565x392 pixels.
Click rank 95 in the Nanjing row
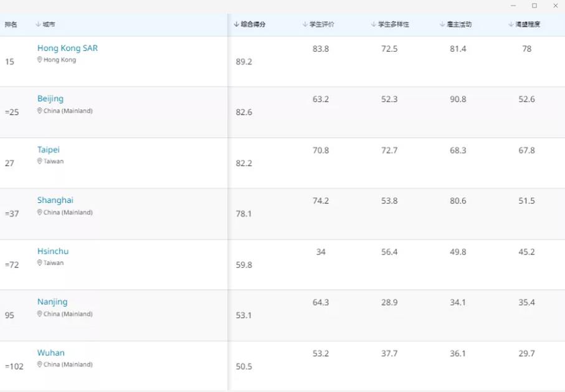pyautogui.click(x=9, y=315)
